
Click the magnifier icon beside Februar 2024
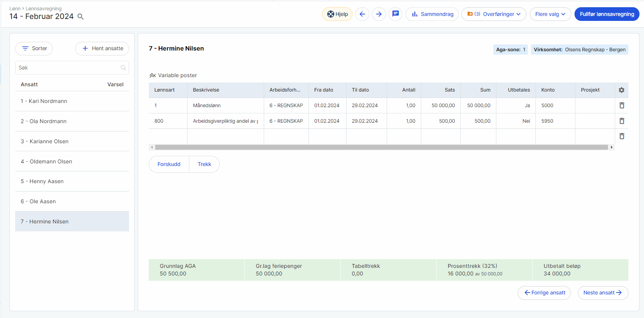click(x=80, y=17)
